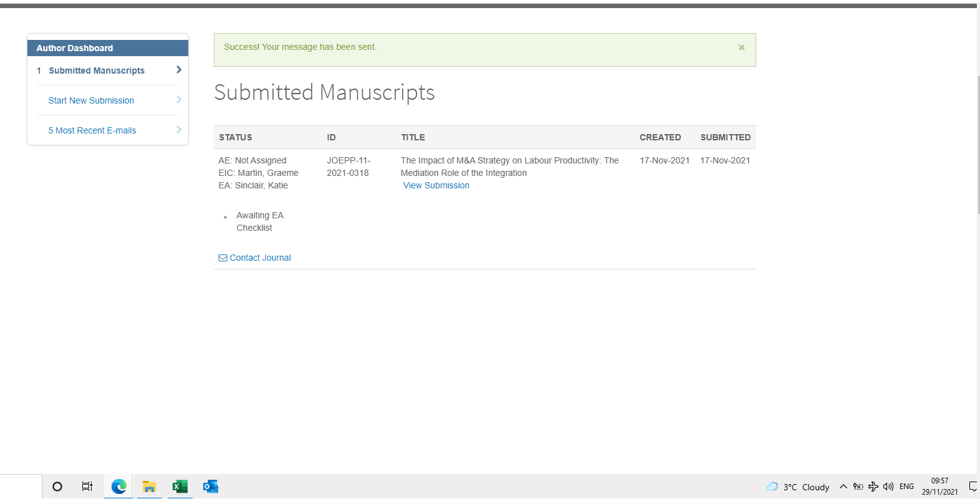This screenshot has height=499, width=980.
Task: Click the STATUS column header
Action: [x=236, y=137]
